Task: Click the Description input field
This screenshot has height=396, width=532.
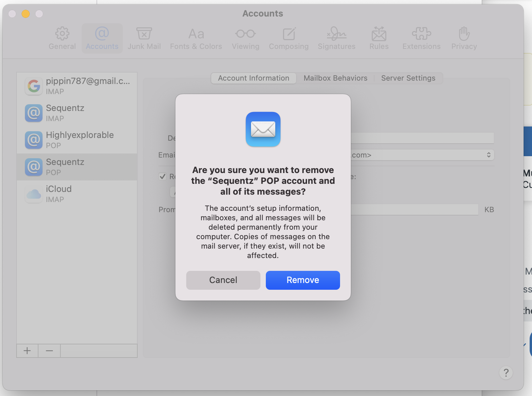Action: coord(422,138)
